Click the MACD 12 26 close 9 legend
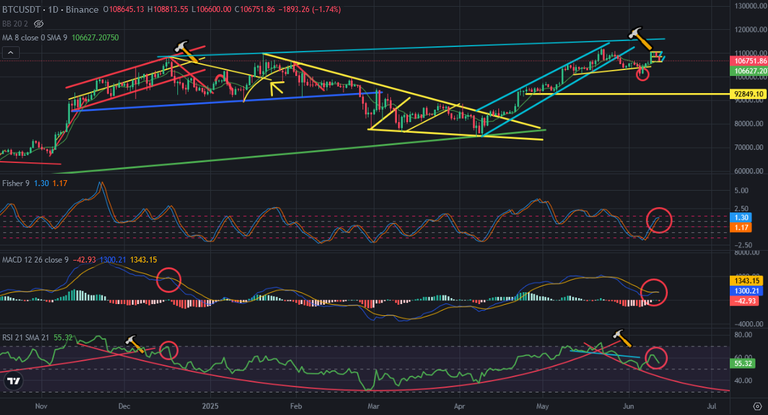 [35, 260]
